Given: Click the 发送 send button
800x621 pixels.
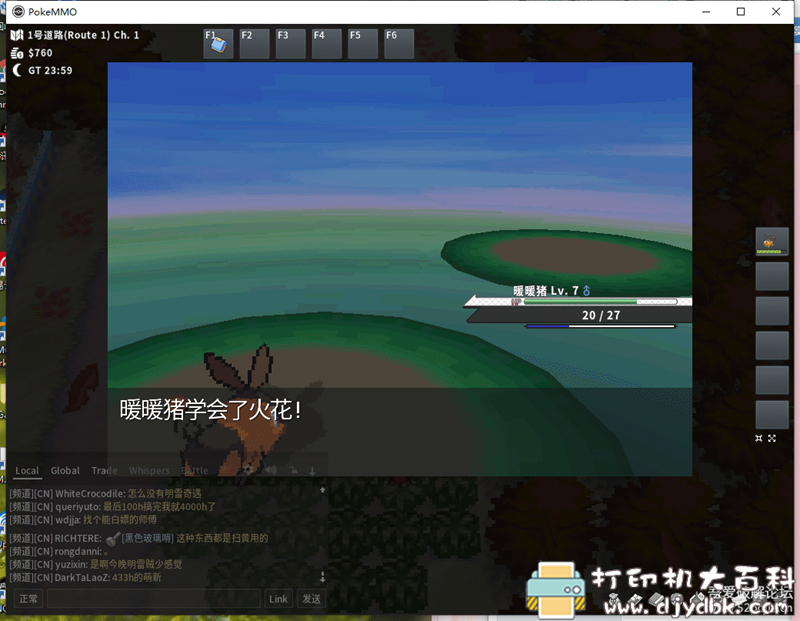Looking at the screenshot, I should [x=311, y=599].
